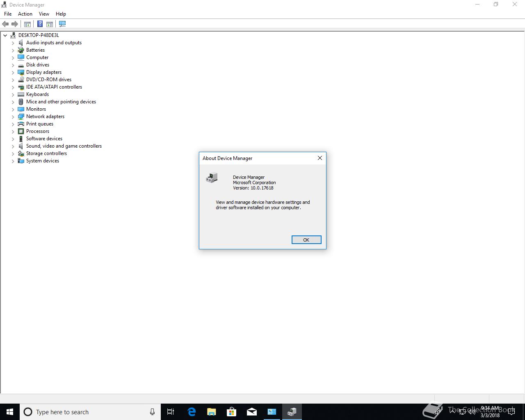Click the IDE ATA/ATAPI controllers label
Image resolution: width=525 pixels, height=420 pixels.
(54, 87)
